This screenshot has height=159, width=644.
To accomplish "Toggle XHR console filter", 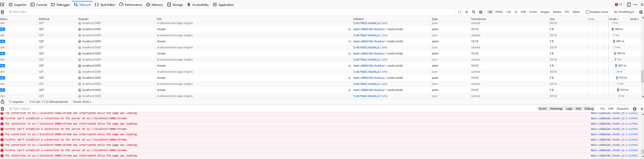I will [x=611, y=109].
